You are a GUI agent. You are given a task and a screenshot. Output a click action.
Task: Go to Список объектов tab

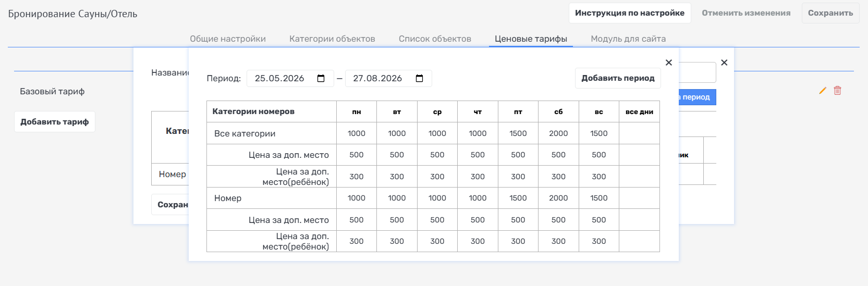pyautogui.click(x=435, y=39)
